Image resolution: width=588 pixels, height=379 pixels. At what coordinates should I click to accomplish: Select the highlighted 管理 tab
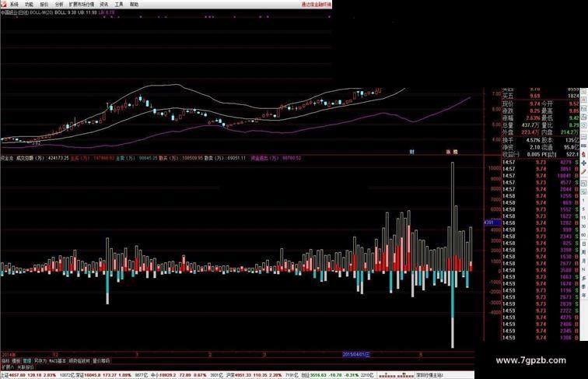tap(27, 360)
